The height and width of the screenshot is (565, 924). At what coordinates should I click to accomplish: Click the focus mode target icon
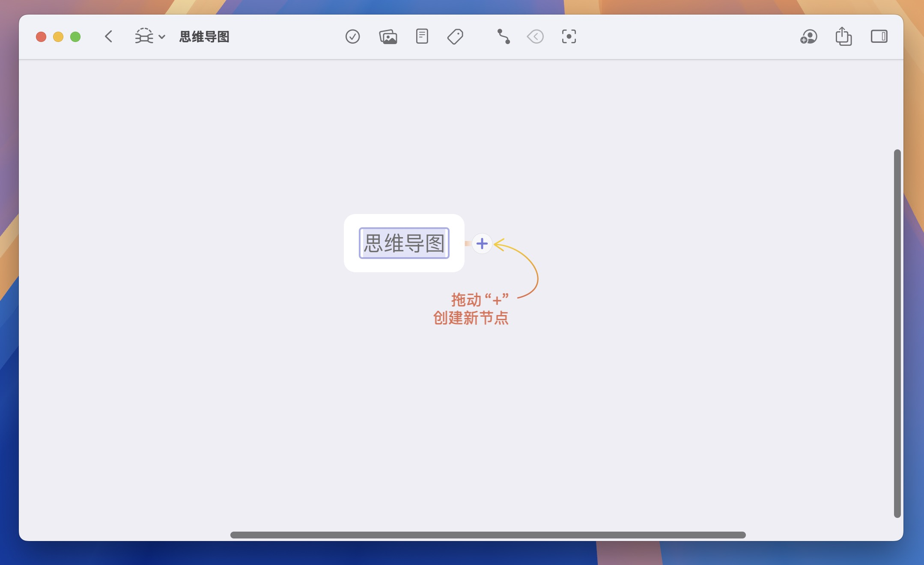[x=569, y=37]
